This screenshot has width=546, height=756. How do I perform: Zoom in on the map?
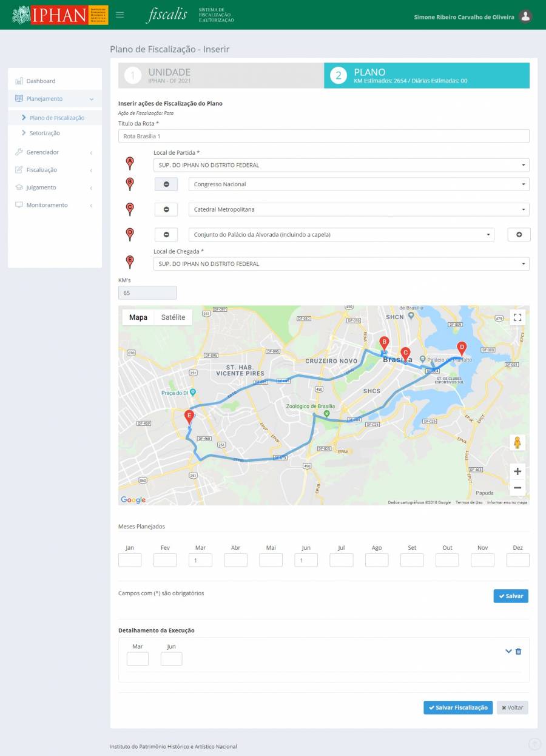click(x=517, y=471)
